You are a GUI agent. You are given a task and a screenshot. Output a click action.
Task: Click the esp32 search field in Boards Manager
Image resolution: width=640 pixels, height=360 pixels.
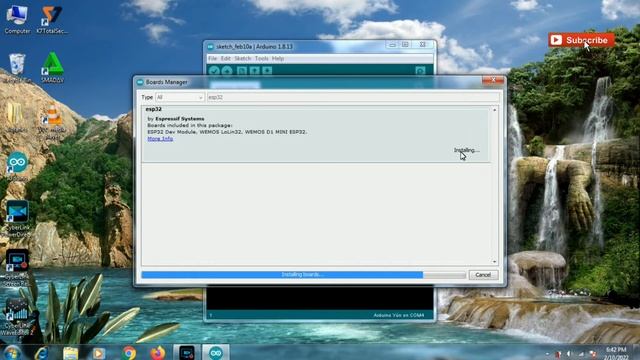pos(353,98)
